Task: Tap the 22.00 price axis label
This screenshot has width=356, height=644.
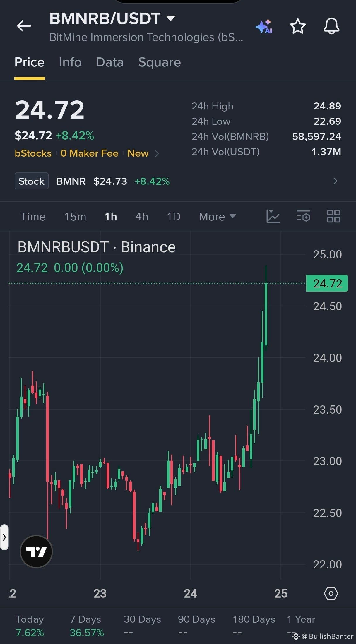Action: point(327,564)
